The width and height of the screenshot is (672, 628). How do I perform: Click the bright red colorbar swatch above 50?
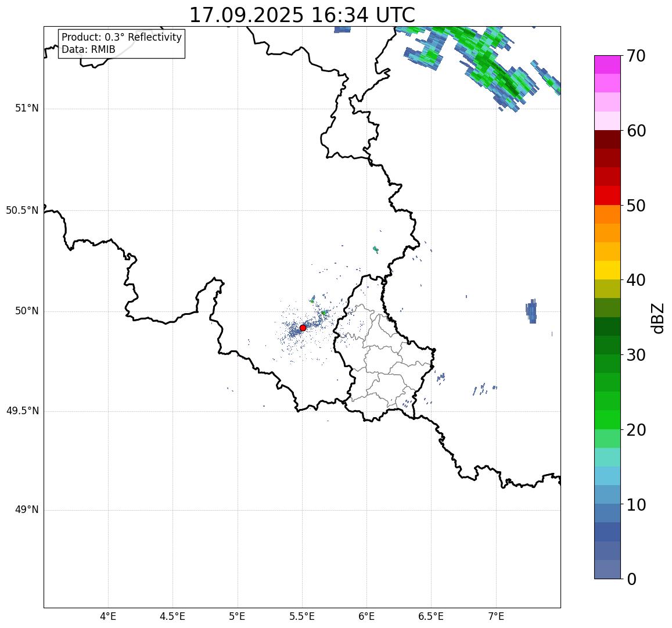click(x=608, y=195)
